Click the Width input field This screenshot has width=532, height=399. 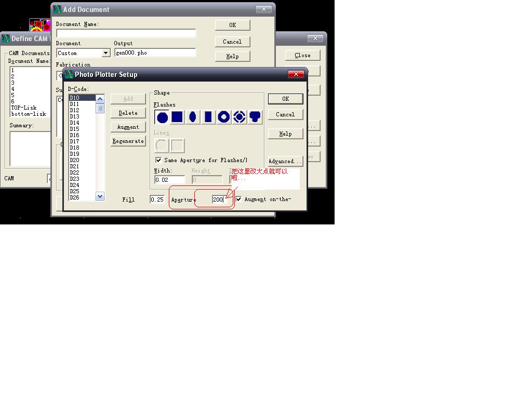pos(170,179)
